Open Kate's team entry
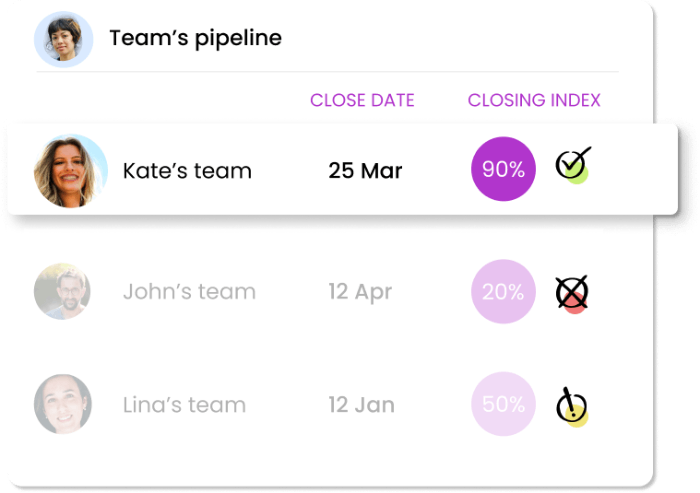700x493 pixels. pyautogui.click(x=187, y=171)
